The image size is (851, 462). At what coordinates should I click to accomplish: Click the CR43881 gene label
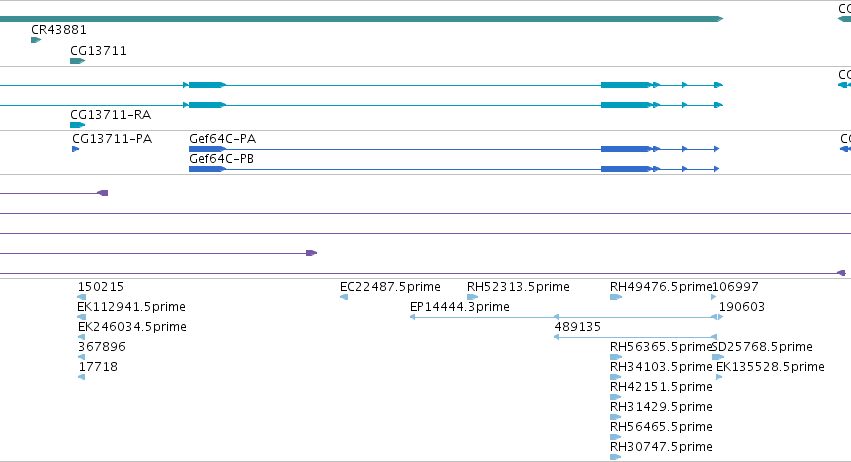(59, 30)
